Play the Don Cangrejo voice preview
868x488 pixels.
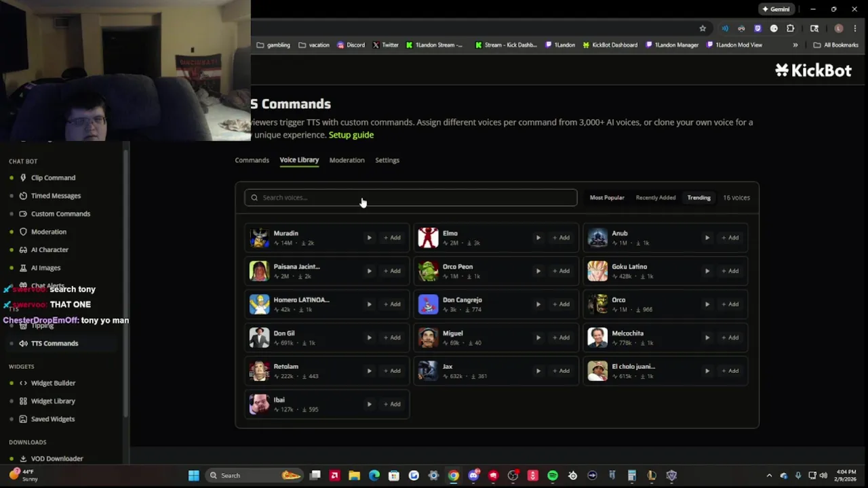pos(538,304)
